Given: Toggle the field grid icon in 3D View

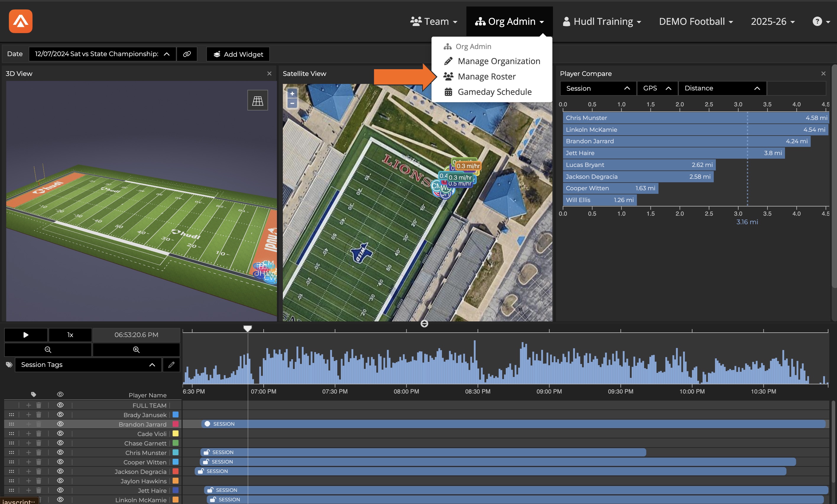Looking at the screenshot, I should [257, 100].
